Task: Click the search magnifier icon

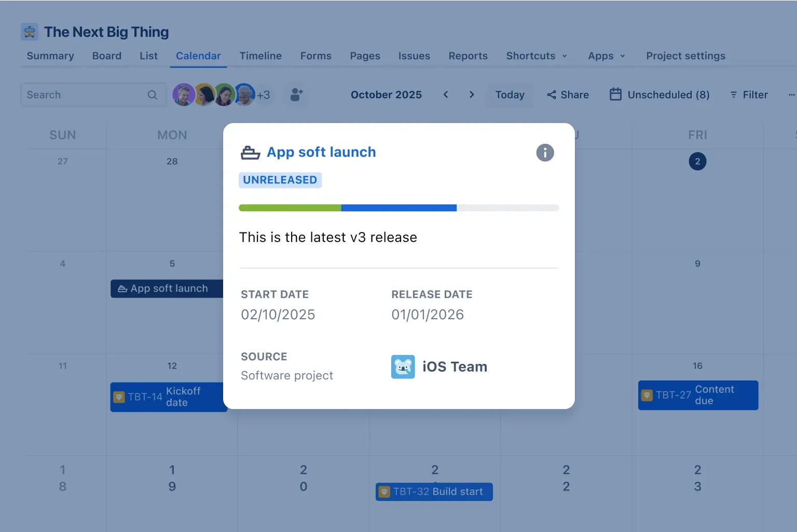Action: [x=152, y=94]
